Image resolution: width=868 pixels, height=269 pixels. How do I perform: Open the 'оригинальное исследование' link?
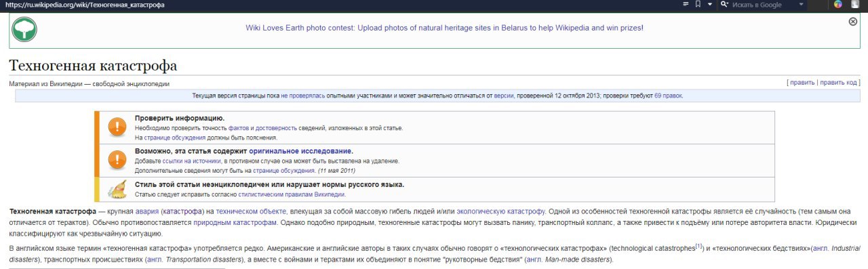pyautogui.click(x=300, y=151)
